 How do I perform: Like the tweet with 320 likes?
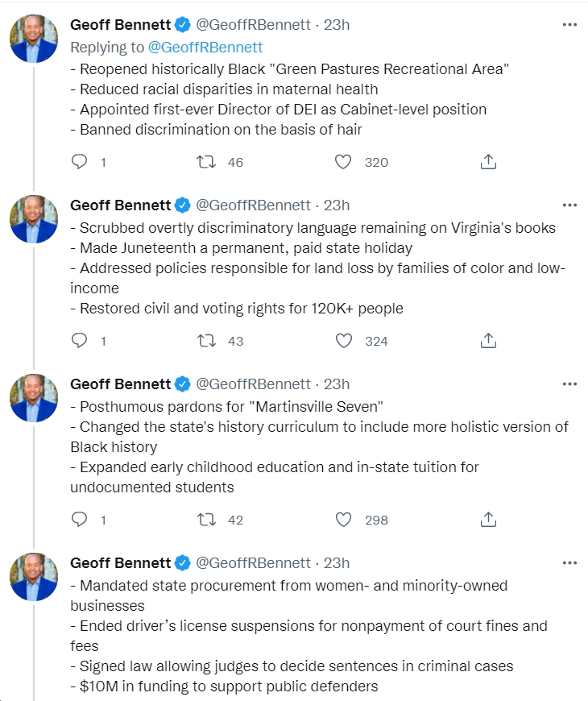[343, 161]
